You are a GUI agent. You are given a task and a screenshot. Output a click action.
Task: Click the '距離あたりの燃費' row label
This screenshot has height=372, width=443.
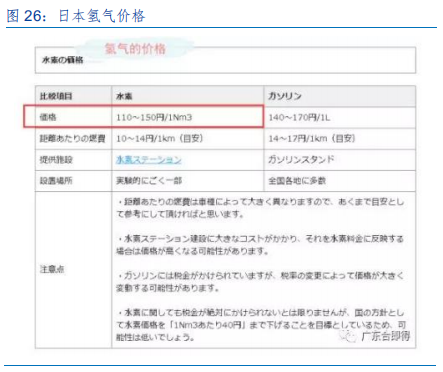[73, 138]
